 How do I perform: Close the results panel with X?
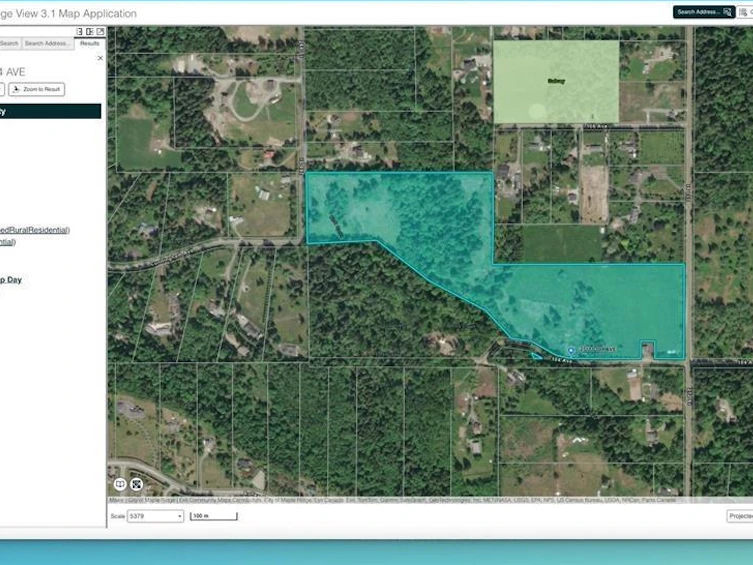[x=100, y=58]
